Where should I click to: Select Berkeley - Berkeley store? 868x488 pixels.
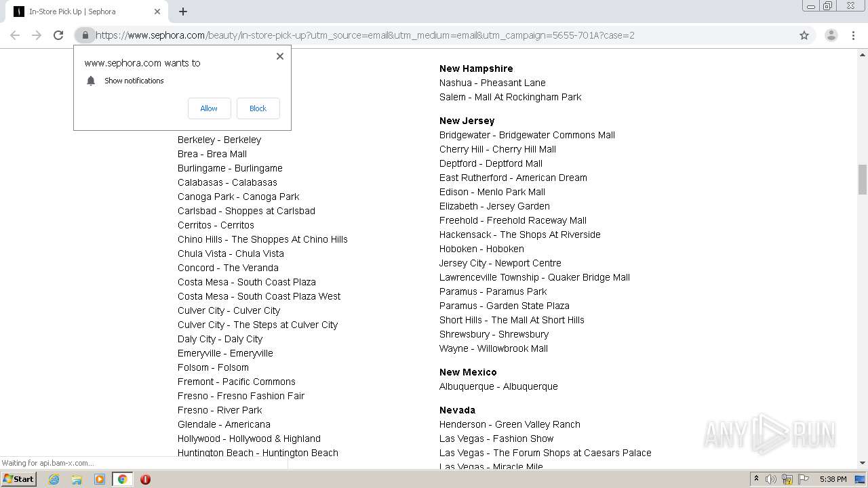[219, 140]
